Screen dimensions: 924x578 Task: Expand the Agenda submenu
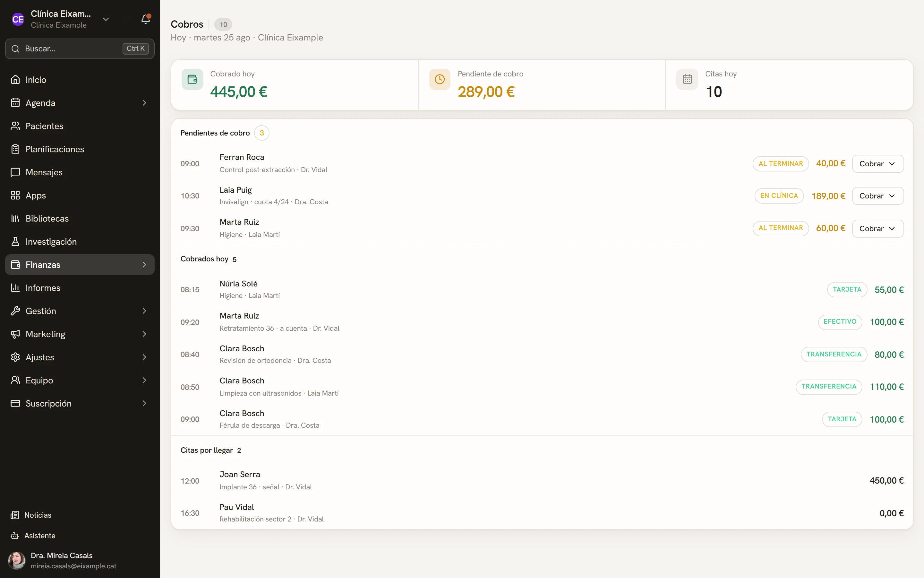click(144, 103)
